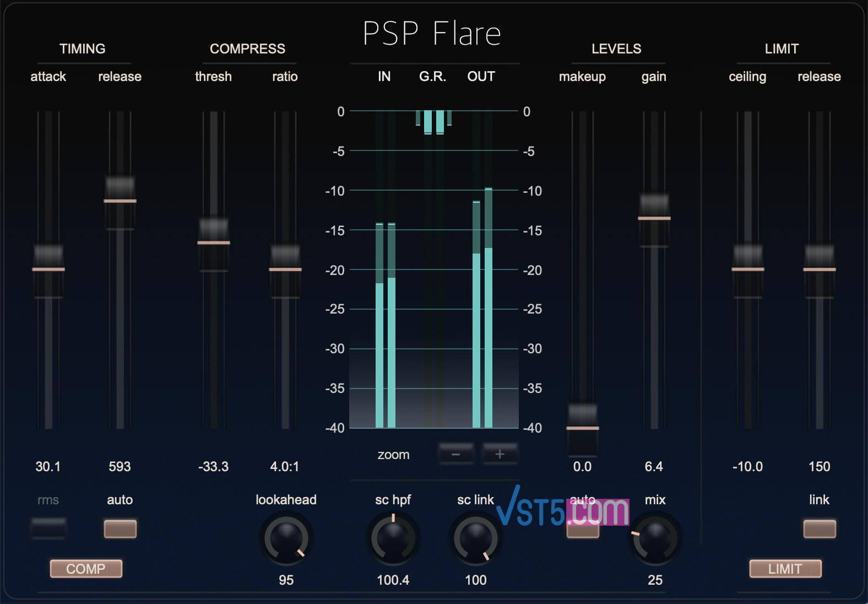
Task: Toggle the COMP section button
Action: click(x=86, y=569)
